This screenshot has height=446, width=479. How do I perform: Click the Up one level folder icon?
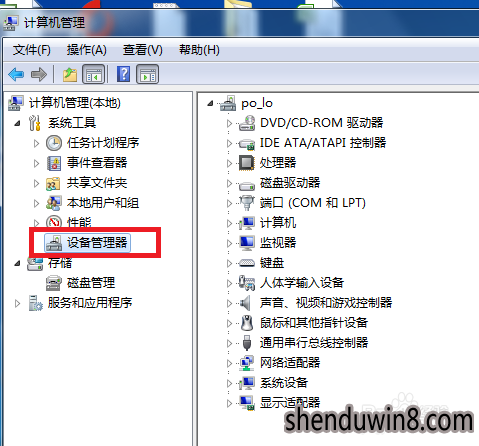tap(70, 74)
